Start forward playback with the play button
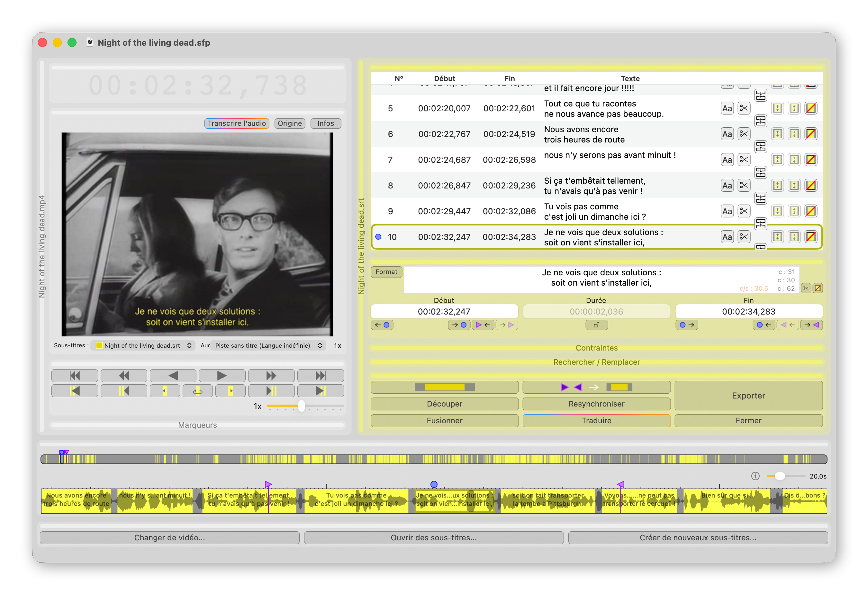The width and height of the screenshot is (868, 595). point(222,375)
